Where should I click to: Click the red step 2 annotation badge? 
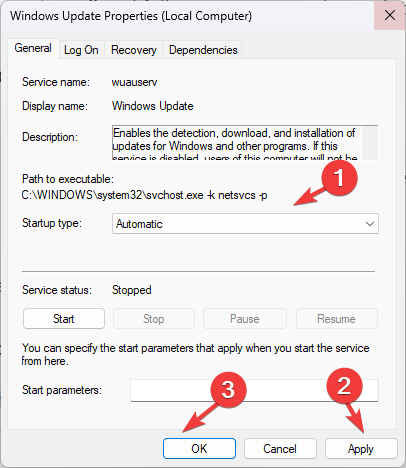tap(344, 386)
